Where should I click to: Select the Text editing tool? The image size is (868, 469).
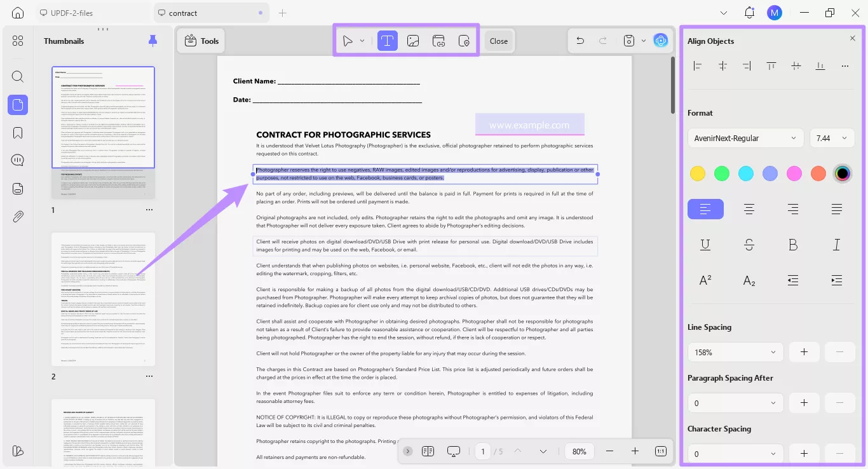tap(387, 41)
